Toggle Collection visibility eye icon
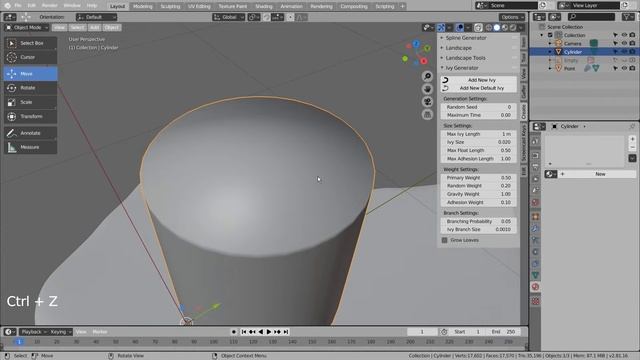 [x=624, y=35]
